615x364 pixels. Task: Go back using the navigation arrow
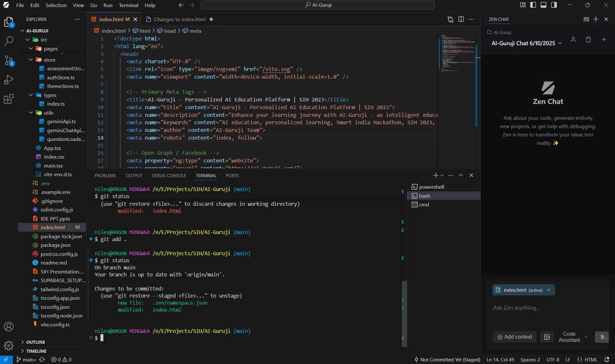click(181, 5)
